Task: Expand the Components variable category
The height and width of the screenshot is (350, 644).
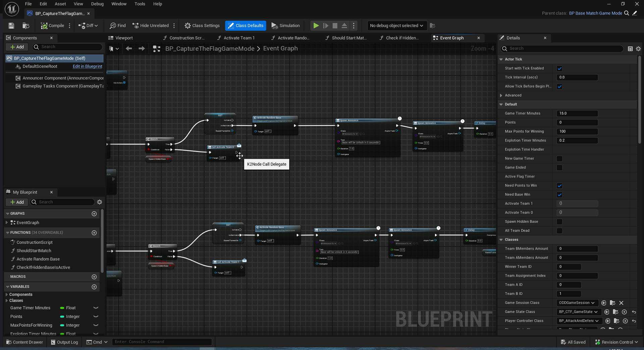Action: click(x=7, y=294)
